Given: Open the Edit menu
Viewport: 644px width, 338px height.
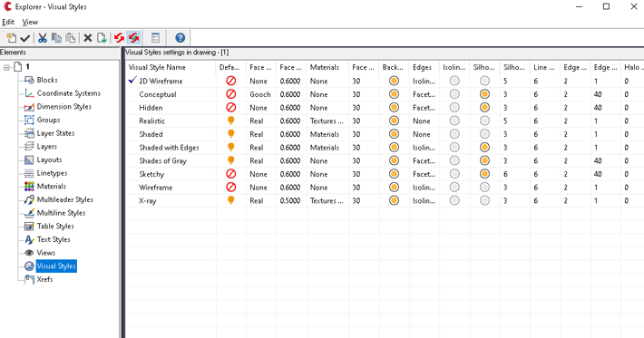Looking at the screenshot, I should pos(8,22).
